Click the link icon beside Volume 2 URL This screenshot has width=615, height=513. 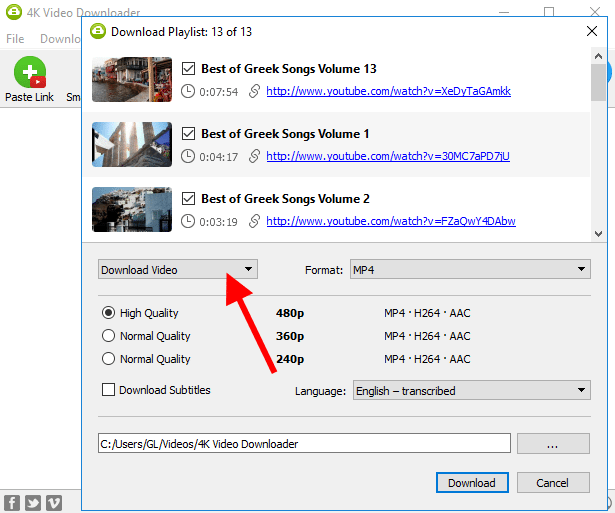254,221
